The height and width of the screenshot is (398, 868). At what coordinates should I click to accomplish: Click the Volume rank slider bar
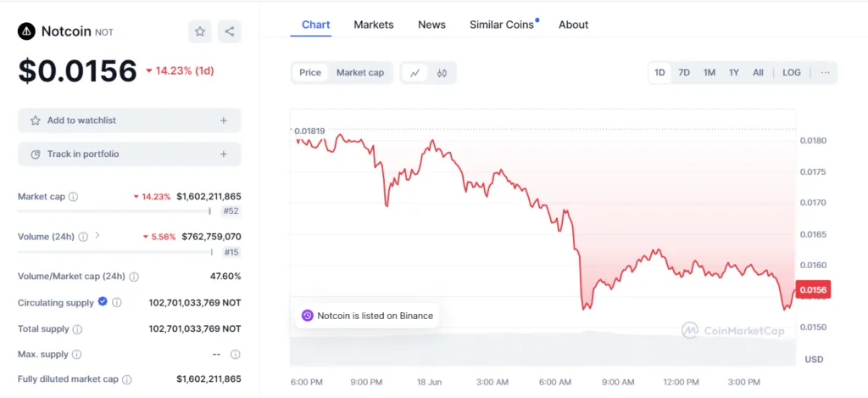[x=115, y=252]
